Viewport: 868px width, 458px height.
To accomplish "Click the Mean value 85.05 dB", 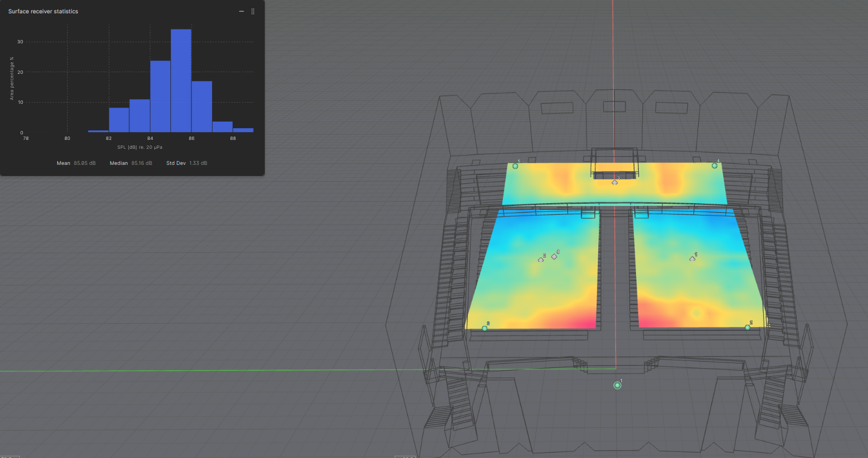I will (84, 163).
